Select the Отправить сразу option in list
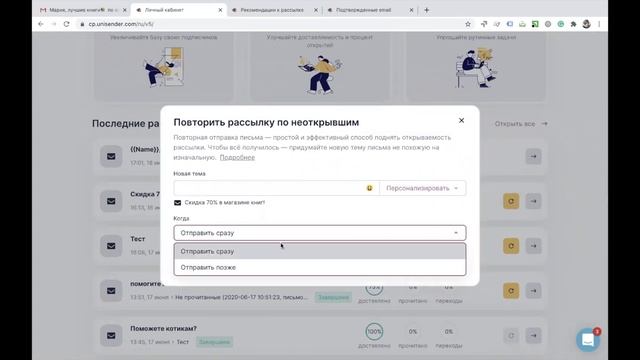Image resolution: width=640 pixels, height=360 pixels. click(320, 251)
